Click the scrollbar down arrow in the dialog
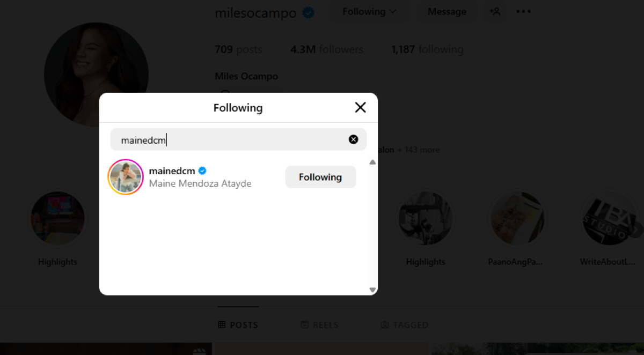Screen dimensions: 644x355 pos(372,290)
